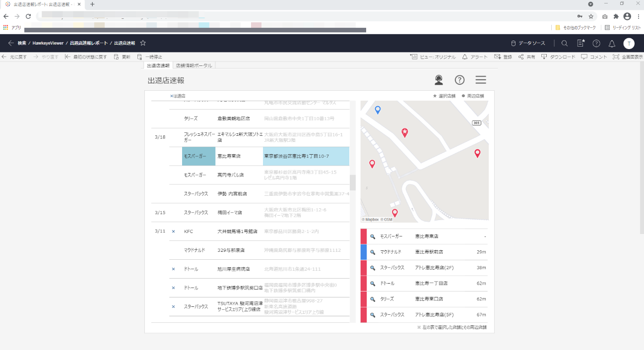Click the blue map pin marker
The height and width of the screenshot is (350, 644).
(378, 110)
